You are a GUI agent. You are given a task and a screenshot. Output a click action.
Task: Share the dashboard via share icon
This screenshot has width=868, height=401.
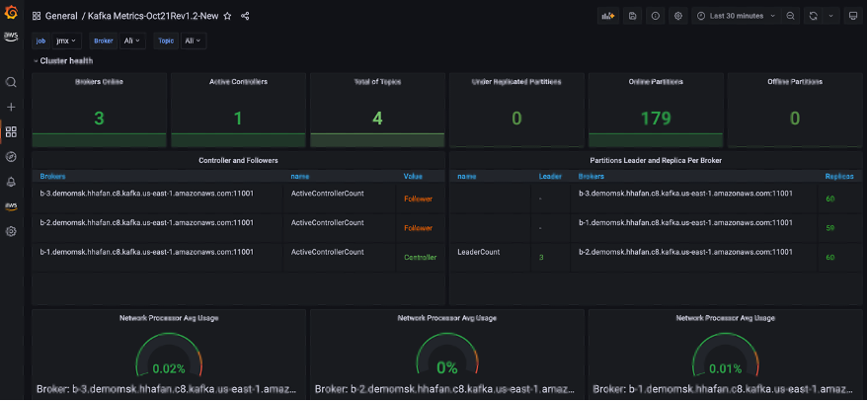pyautogui.click(x=245, y=16)
